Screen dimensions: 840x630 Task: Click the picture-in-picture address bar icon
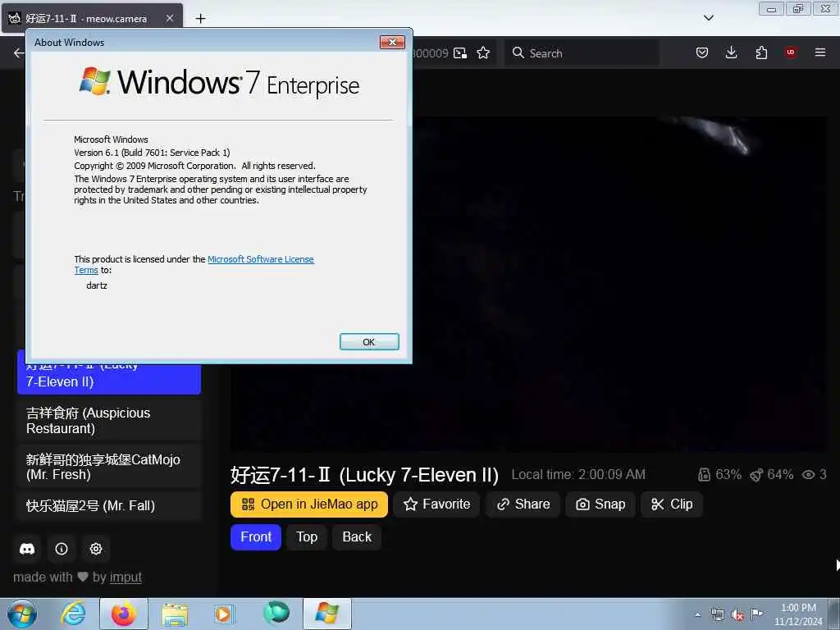(460, 52)
